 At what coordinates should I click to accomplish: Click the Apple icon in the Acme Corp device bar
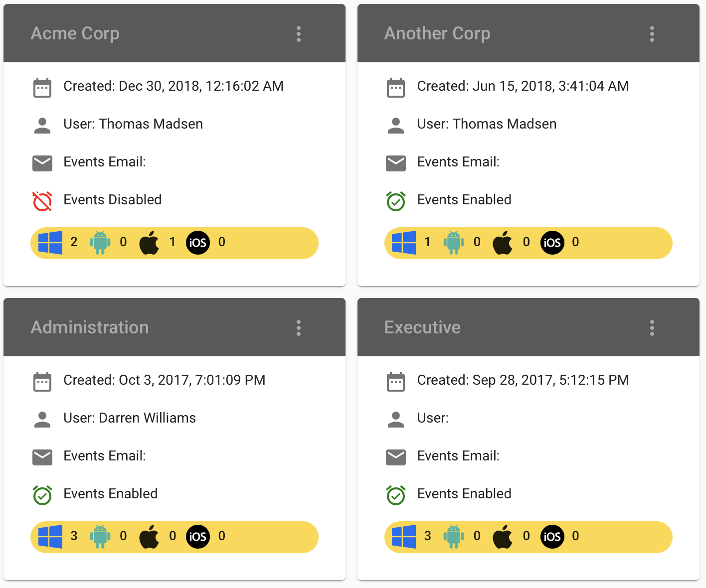(x=149, y=243)
